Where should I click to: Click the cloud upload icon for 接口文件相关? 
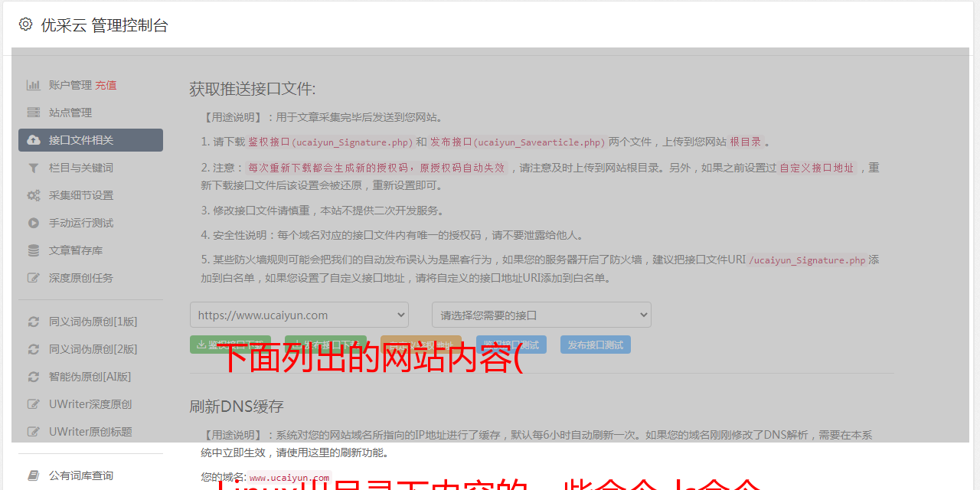[x=34, y=140]
